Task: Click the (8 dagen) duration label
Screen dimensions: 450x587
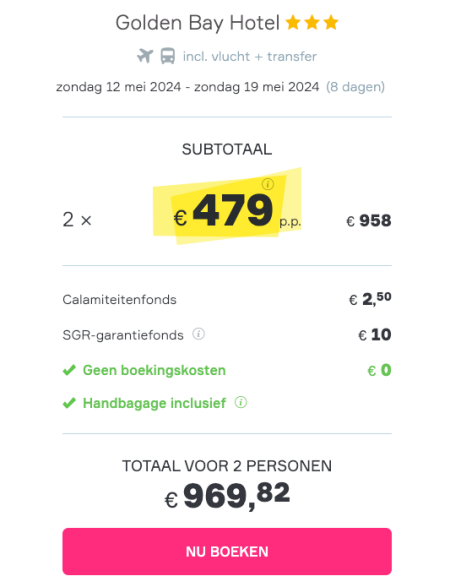Action: coord(355,87)
